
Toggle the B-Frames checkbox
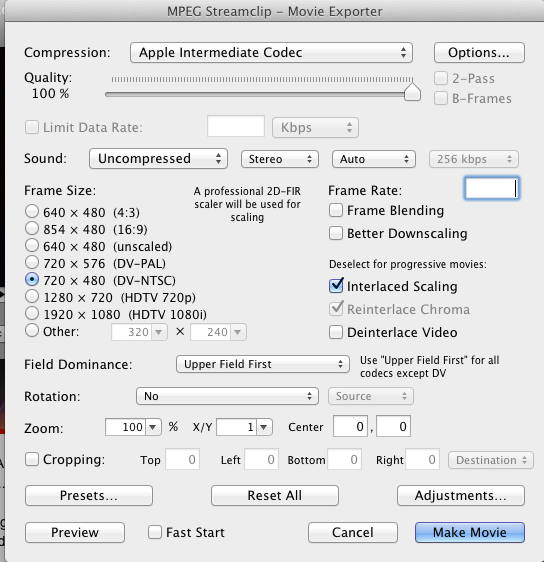coord(441,98)
